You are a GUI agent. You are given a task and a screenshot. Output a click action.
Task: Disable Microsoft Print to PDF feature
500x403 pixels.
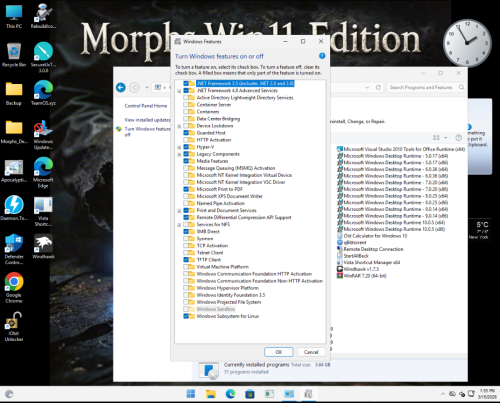[186, 189]
